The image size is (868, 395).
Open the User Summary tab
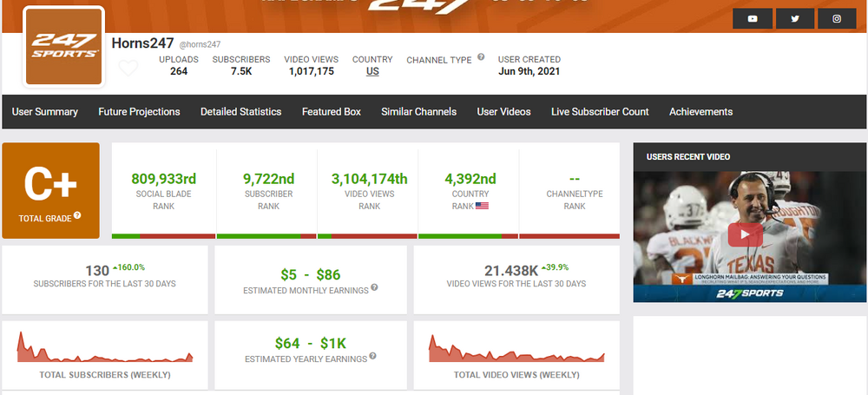pos(45,112)
